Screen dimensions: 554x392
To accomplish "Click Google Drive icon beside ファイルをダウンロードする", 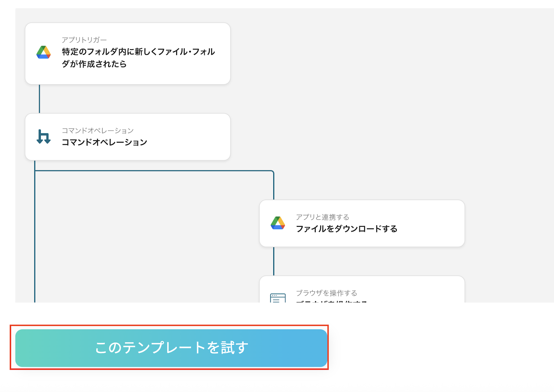I will (278, 223).
